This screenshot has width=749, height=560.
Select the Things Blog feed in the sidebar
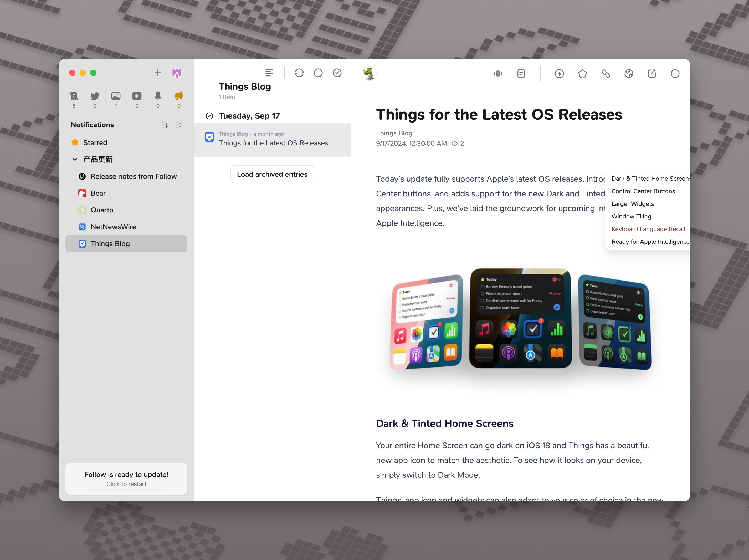126,244
